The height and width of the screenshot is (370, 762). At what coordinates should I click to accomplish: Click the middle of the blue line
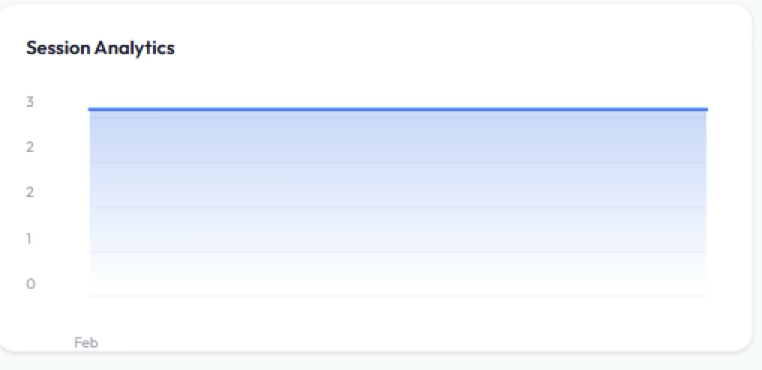(398, 109)
